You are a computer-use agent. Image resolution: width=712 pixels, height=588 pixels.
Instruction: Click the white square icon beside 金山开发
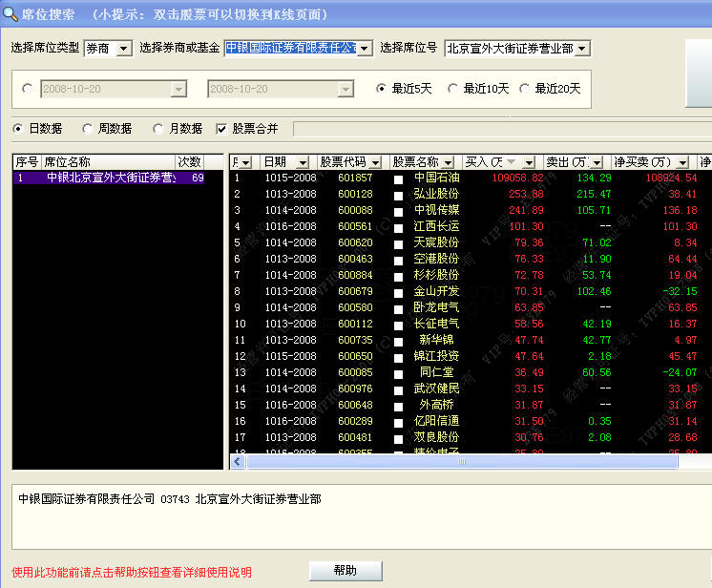click(x=399, y=292)
